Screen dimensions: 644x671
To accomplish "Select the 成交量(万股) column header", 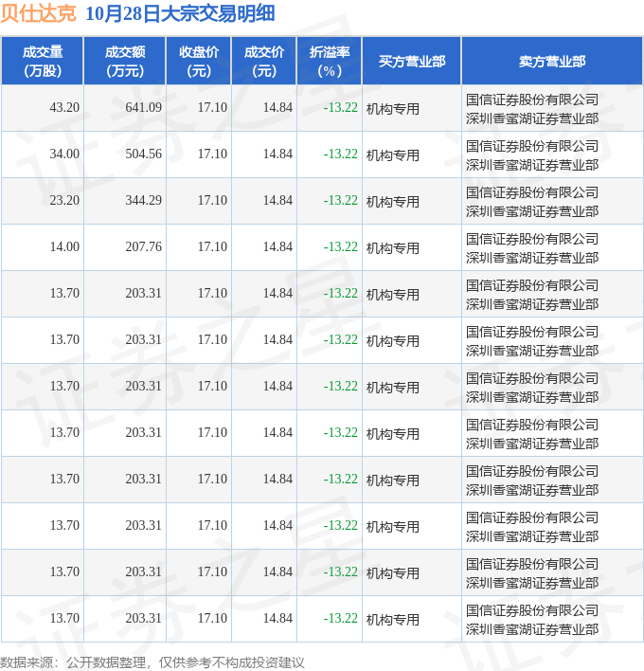I will click(x=42, y=62).
